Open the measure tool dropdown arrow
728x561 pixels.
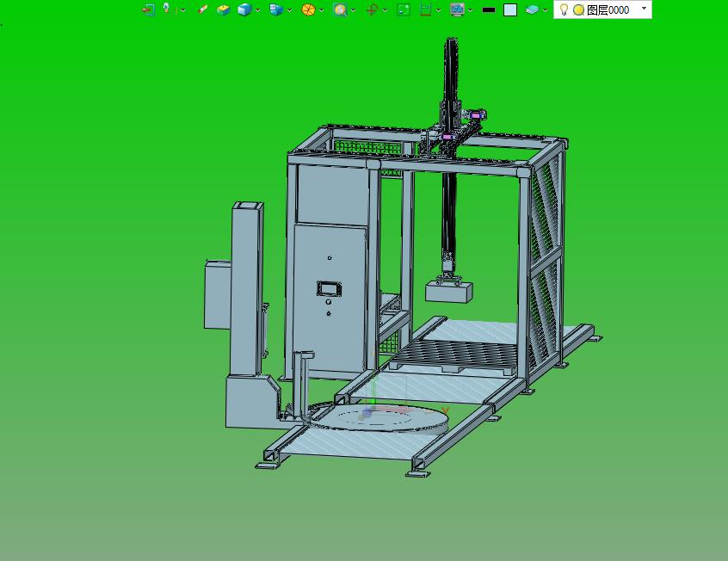point(438,10)
